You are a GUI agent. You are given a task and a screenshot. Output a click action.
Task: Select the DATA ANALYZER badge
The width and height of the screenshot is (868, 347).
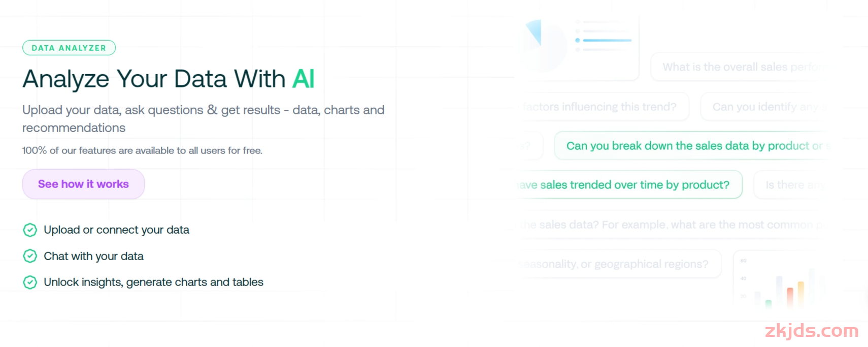[x=69, y=48]
